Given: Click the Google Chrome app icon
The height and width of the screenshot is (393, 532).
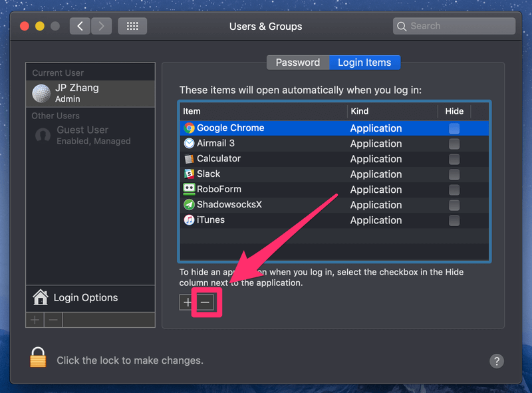Looking at the screenshot, I should pyautogui.click(x=189, y=128).
